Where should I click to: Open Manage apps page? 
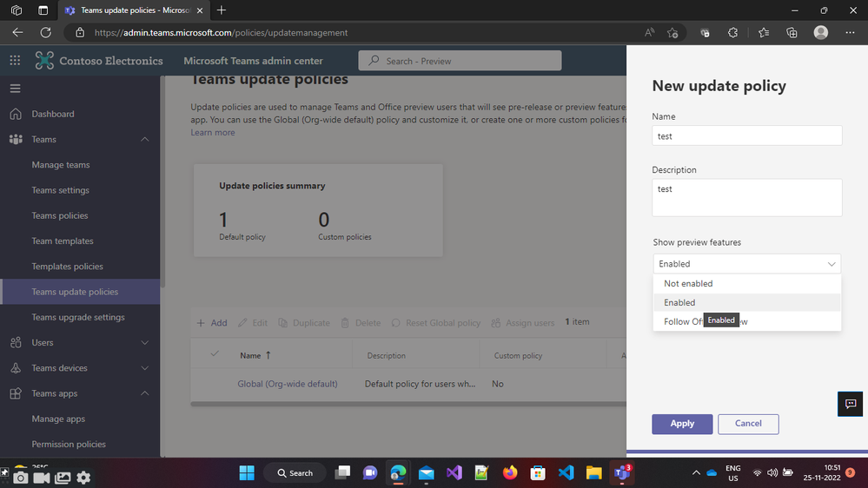click(x=58, y=419)
